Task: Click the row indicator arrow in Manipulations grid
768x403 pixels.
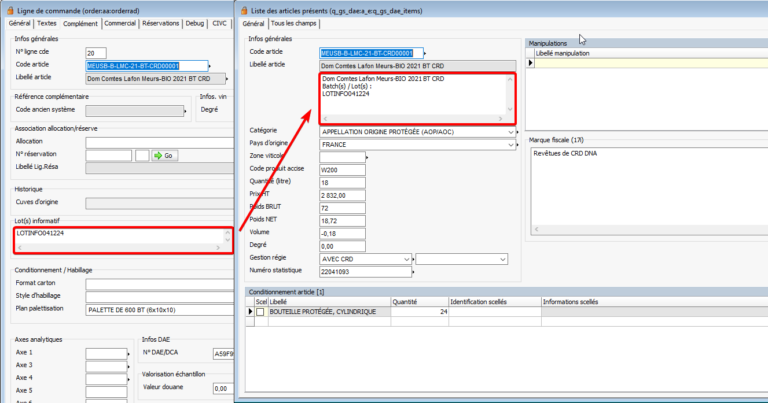Action: pos(530,62)
